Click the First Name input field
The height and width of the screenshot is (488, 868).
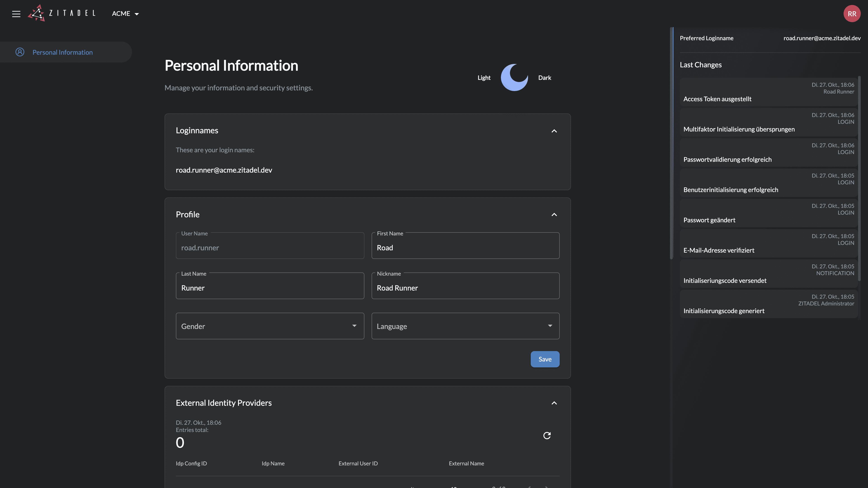[465, 248]
